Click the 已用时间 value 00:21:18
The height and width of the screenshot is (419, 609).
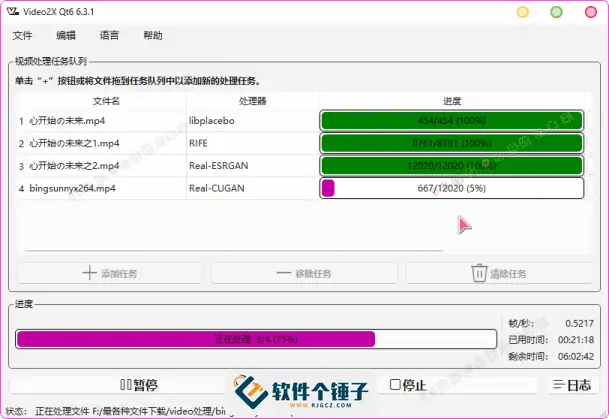576,340
